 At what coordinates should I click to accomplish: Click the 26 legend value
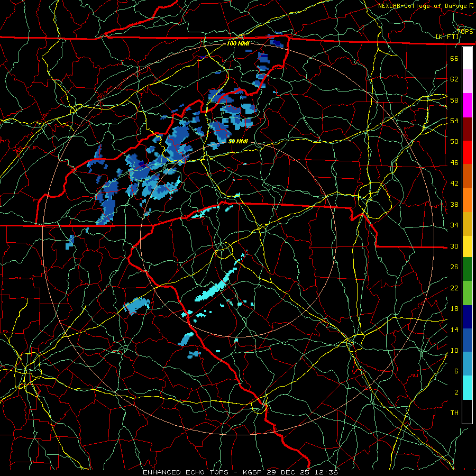pos(454,267)
